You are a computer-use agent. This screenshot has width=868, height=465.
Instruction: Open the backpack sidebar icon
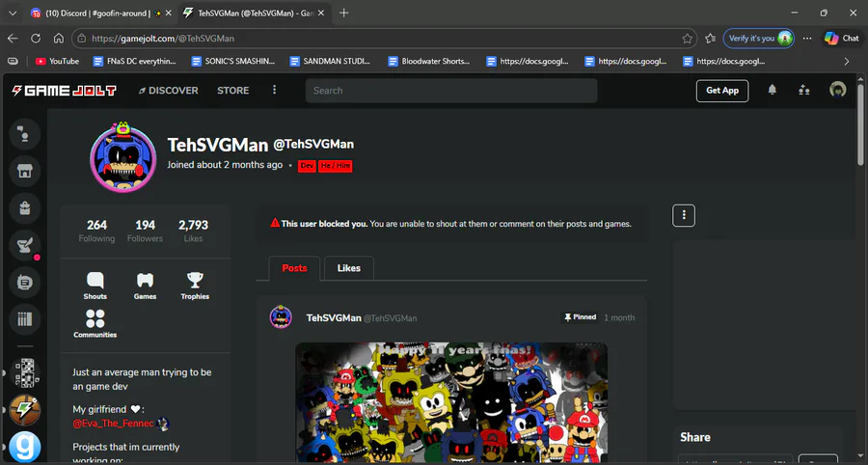click(24, 208)
